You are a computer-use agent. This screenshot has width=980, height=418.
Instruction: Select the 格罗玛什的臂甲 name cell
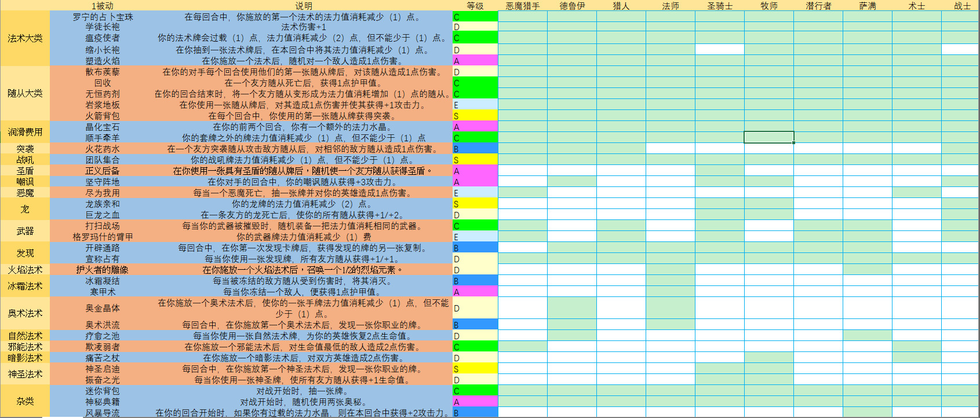pos(103,237)
